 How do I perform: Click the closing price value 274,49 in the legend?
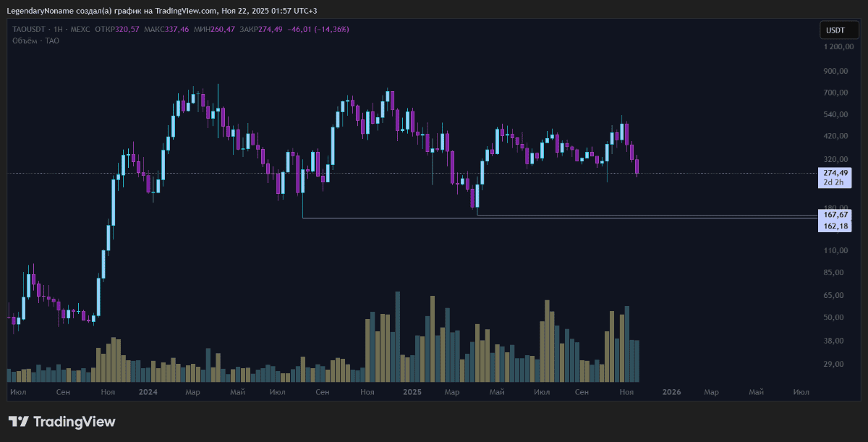[x=270, y=30]
